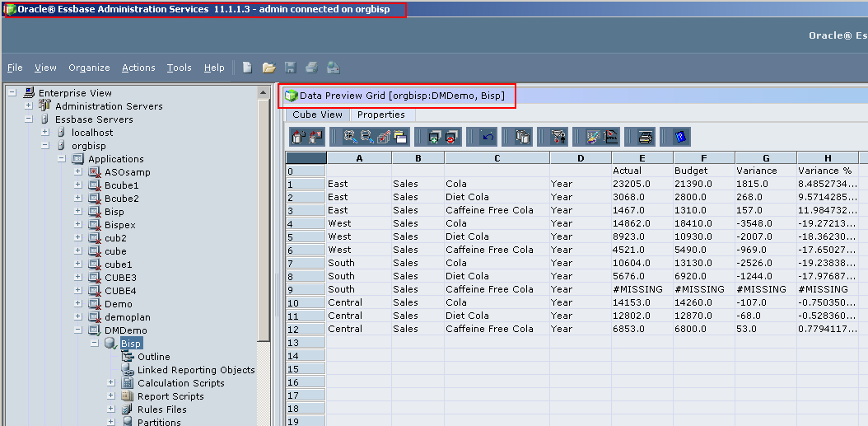Expand the Rules Files node
The image size is (868, 426).
pos(111,410)
